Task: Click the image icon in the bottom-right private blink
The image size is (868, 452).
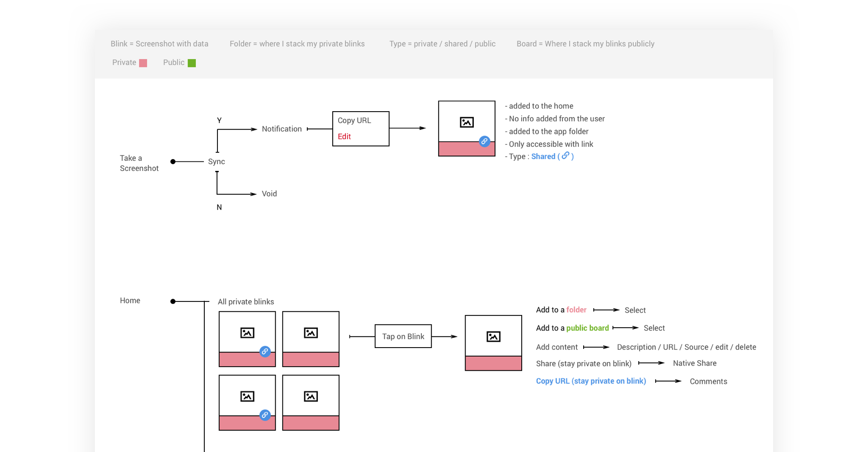Action: pos(311,396)
